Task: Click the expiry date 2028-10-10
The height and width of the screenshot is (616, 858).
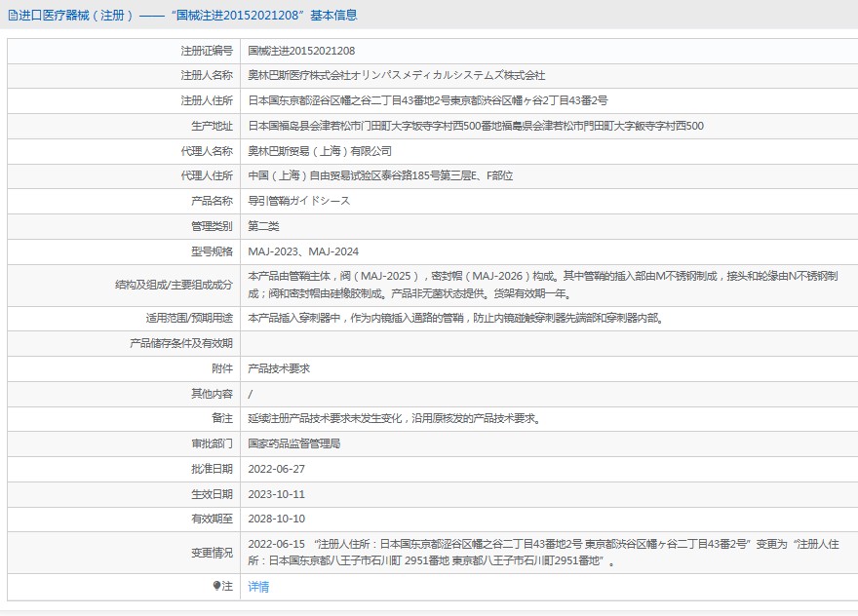Action: click(x=277, y=520)
